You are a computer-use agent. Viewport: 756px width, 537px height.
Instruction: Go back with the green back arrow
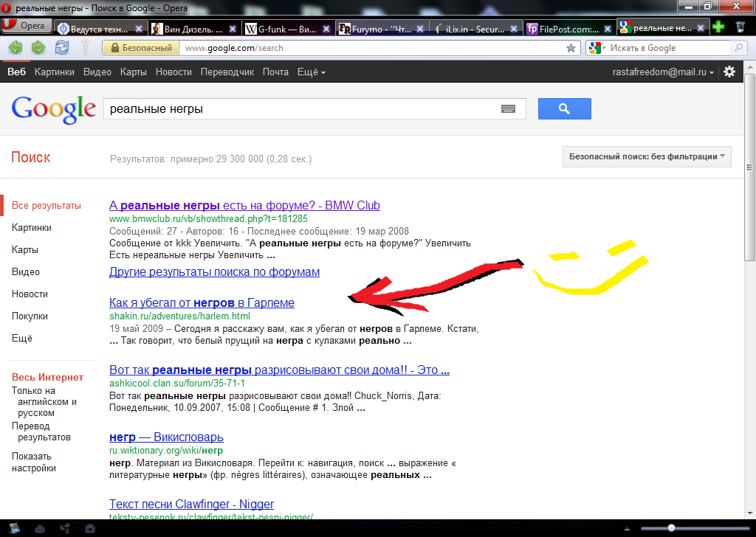[16, 48]
